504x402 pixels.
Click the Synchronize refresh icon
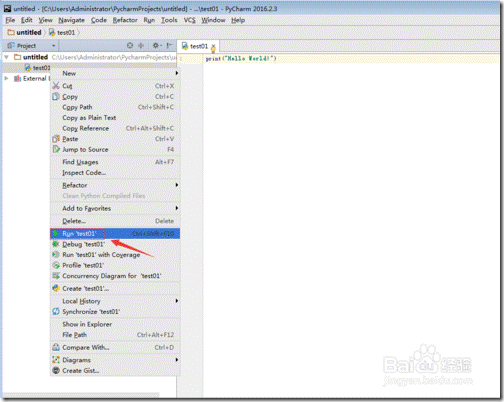coord(56,312)
